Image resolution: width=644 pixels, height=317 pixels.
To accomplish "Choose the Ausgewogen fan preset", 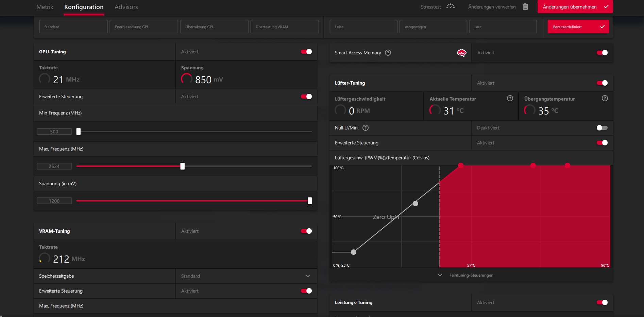I will click(433, 27).
